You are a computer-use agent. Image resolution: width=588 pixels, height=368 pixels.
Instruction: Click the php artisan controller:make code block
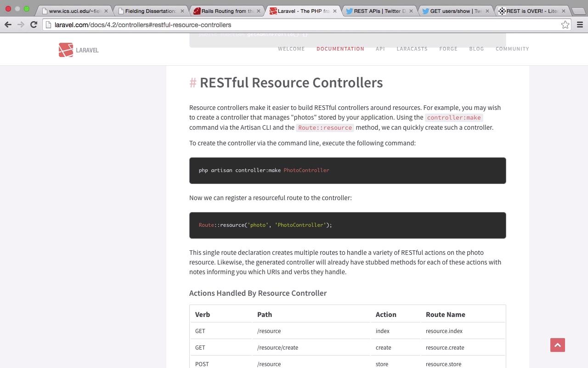click(348, 171)
